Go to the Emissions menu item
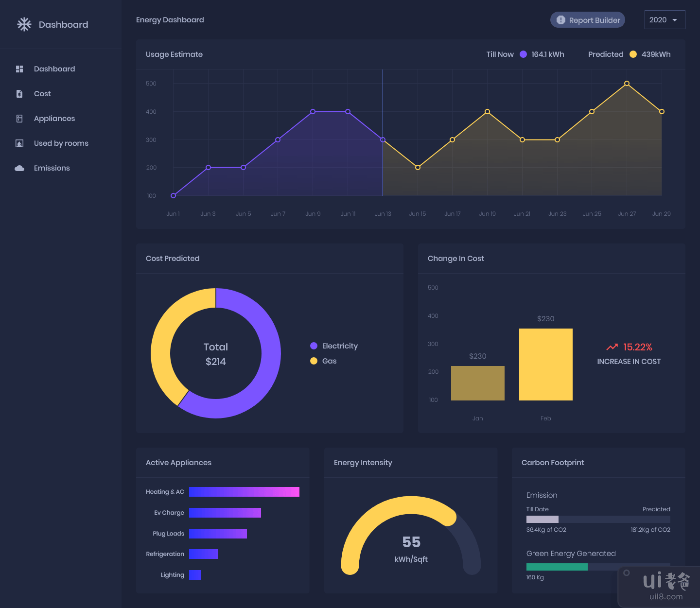700x608 pixels. click(52, 168)
